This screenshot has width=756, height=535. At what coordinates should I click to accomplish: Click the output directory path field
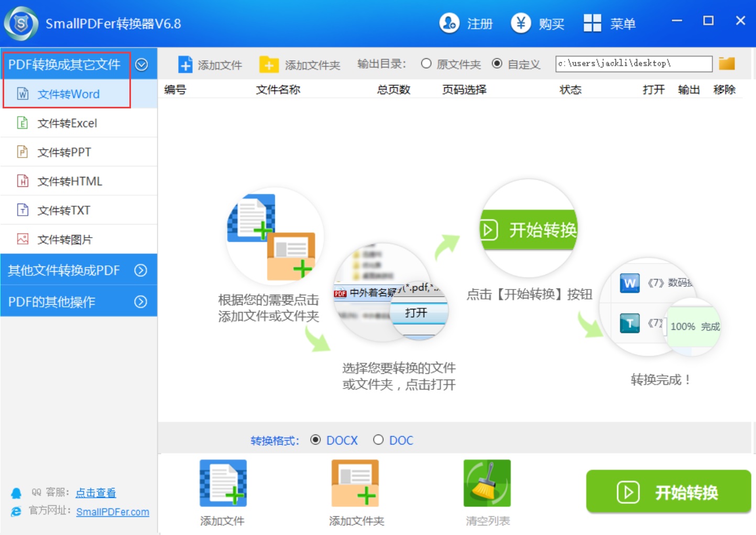(634, 63)
